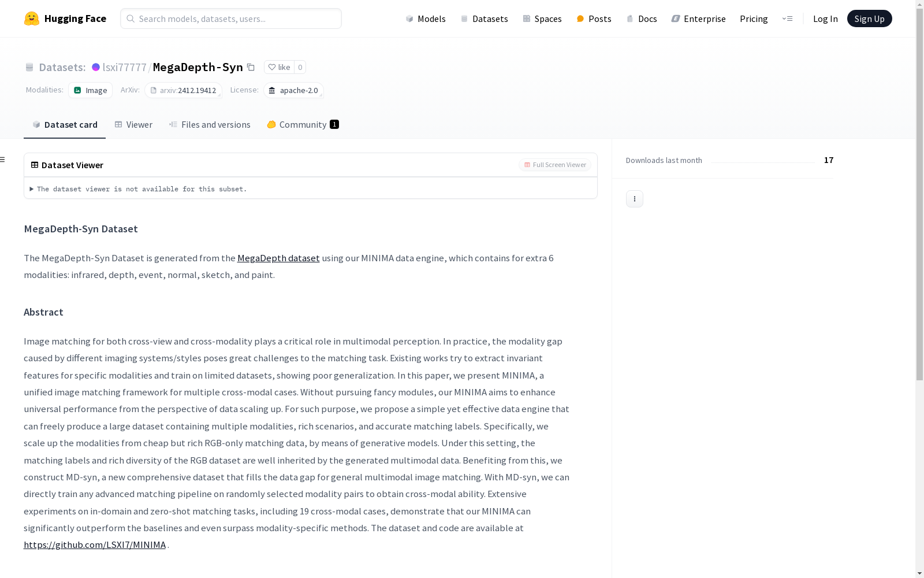This screenshot has width=924, height=578.
Task: Click the Hugging Face logo icon
Action: coord(32,18)
